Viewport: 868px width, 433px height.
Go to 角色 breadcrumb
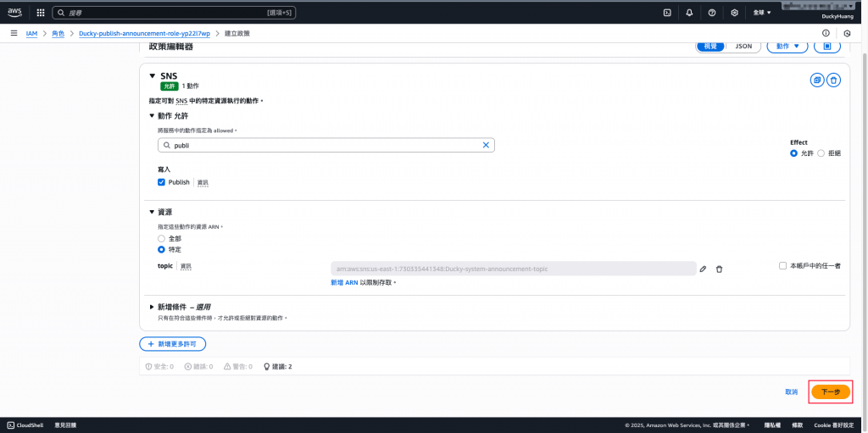tap(58, 34)
